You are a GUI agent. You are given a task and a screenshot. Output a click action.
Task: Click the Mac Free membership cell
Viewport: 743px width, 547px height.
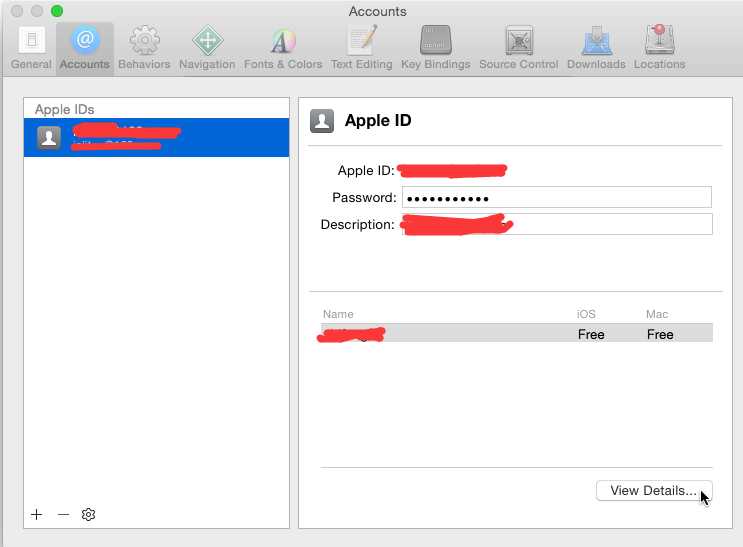pos(660,335)
